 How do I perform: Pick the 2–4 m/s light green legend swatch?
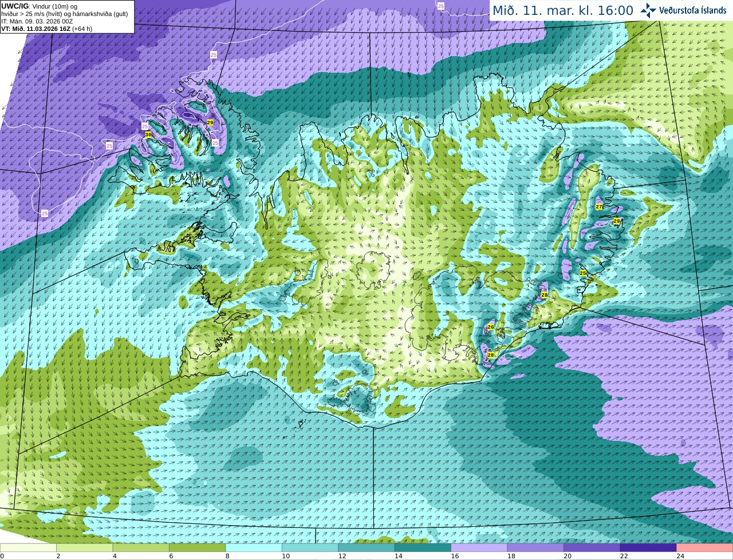coord(84,547)
